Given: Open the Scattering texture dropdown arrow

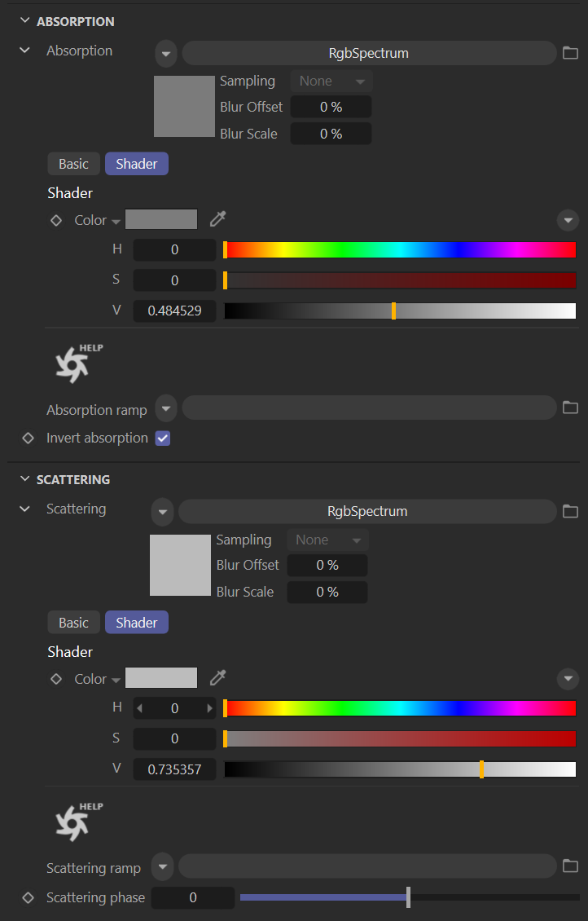Looking at the screenshot, I should click(x=162, y=512).
